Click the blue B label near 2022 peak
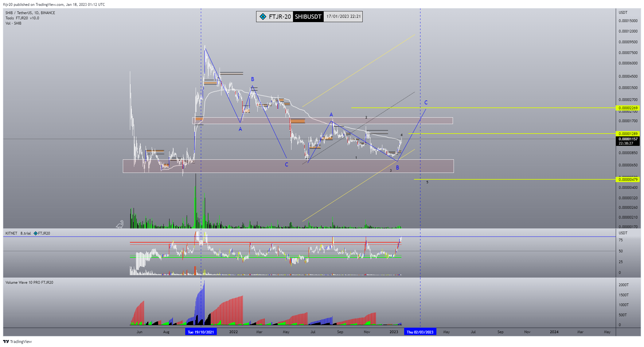This screenshot has width=644, height=347. click(x=252, y=79)
